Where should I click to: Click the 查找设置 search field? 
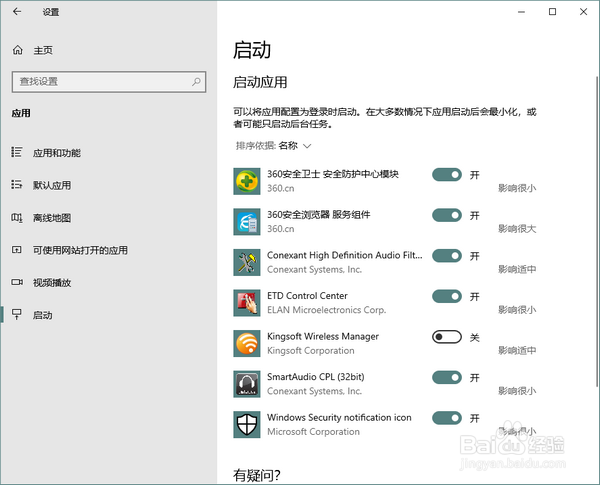pos(109,82)
